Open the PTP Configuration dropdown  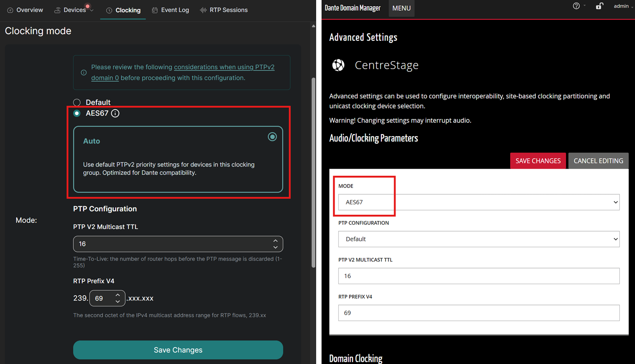coord(479,239)
